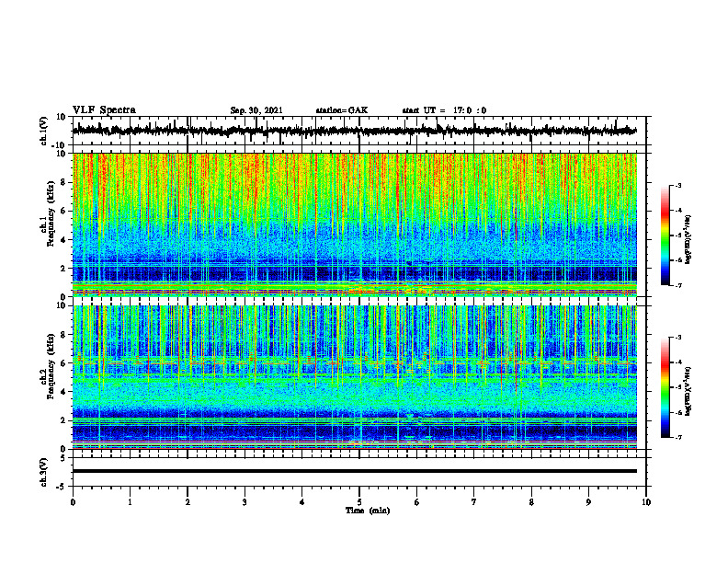Click the time-axis tick label "1"
The image size is (728, 563).
[130, 502]
